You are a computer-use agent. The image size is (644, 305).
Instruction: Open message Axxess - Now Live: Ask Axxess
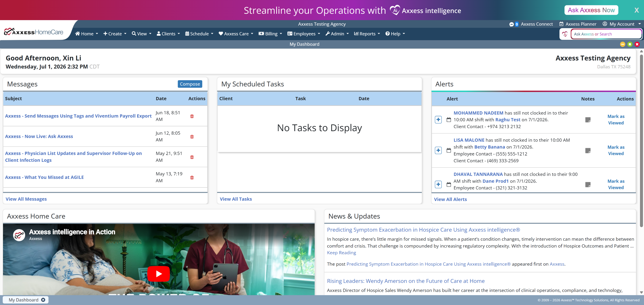point(39,136)
